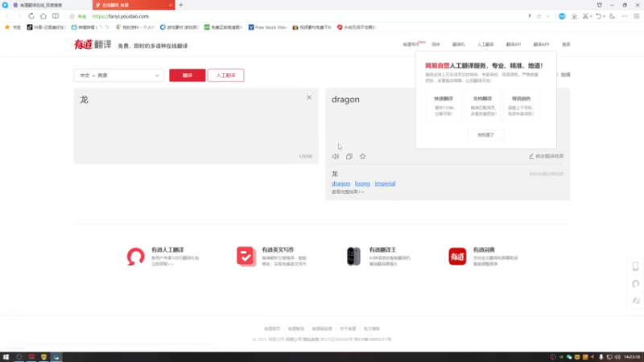This screenshot has width=644, height=362.
Task: Open the three-dot more tools menu
Action: coord(625,16)
